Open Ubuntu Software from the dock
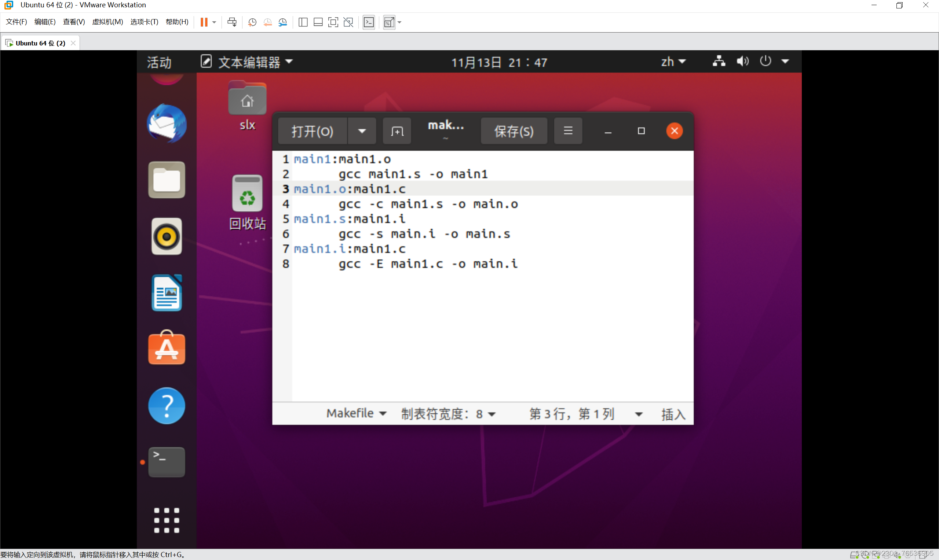 click(x=167, y=349)
